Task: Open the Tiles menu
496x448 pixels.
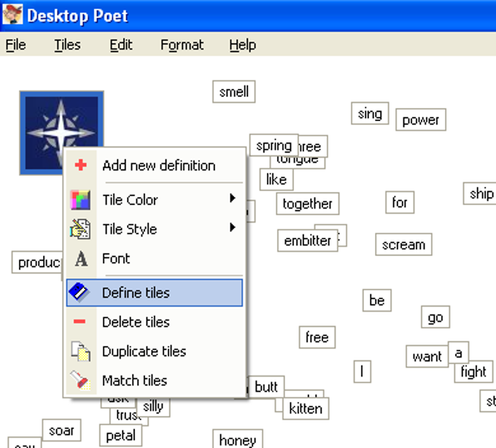Action: pos(67,45)
